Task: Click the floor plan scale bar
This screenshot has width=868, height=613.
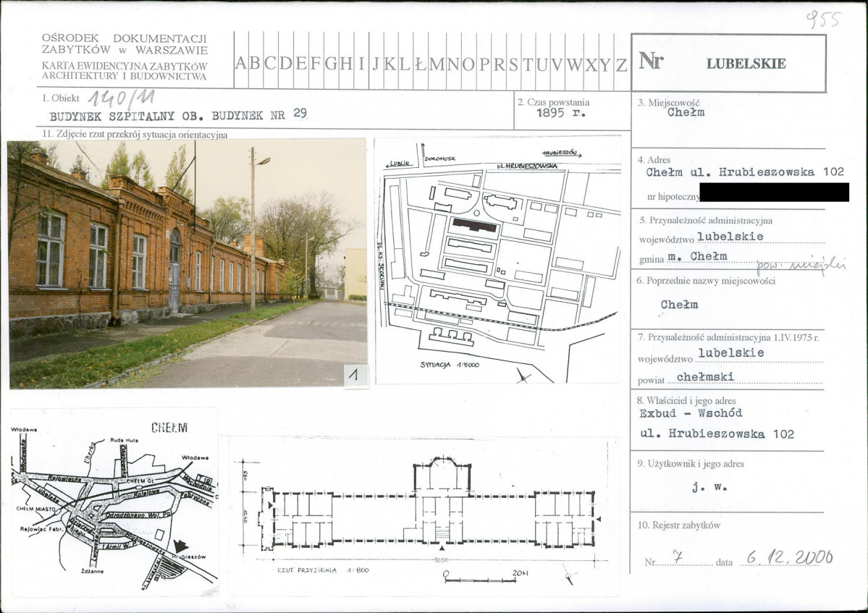Action: coord(479,578)
